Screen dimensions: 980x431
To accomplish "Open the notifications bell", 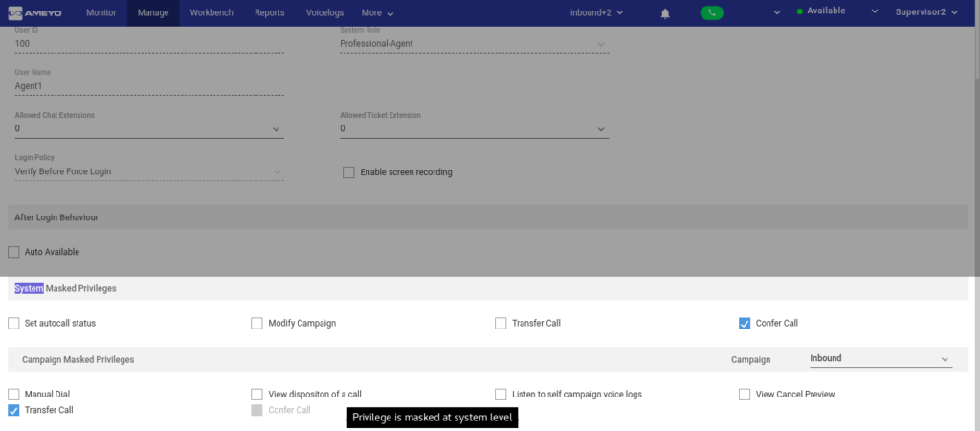I will 665,13.
